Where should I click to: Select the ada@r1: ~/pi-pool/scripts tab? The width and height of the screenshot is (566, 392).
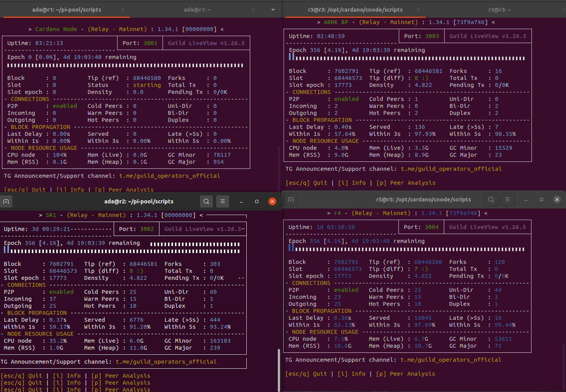click(67, 10)
